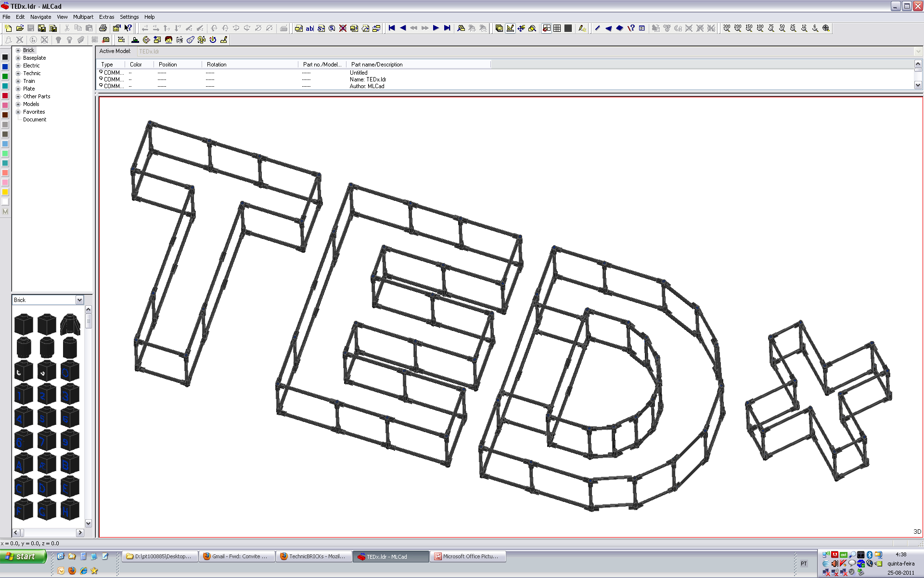
Task: Pick the yellow color swatch
Action: 5,192
